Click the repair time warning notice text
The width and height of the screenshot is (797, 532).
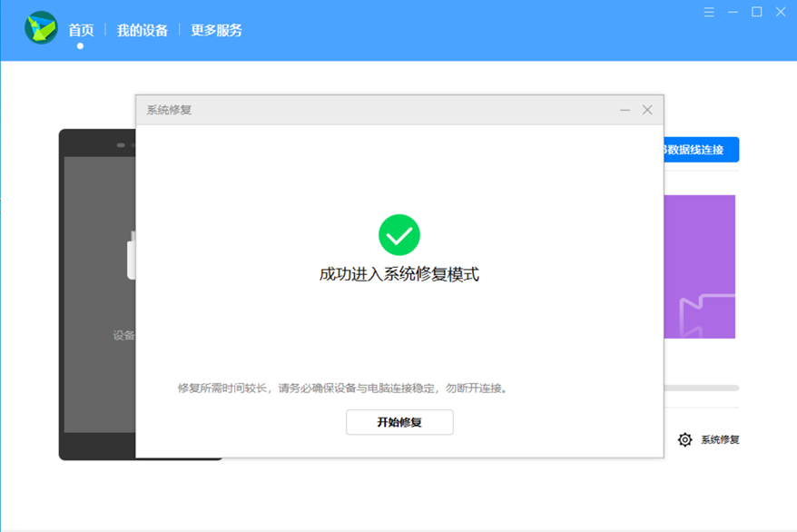point(342,389)
